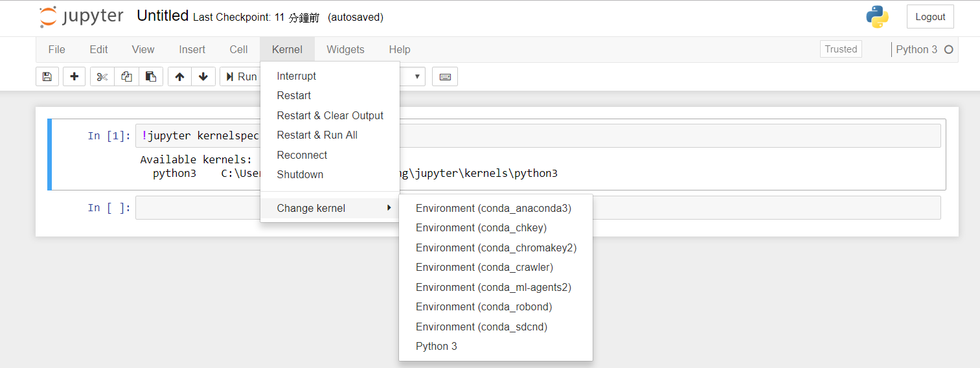Click the In [1] prompt label
The image size is (980, 368).
tap(109, 135)
